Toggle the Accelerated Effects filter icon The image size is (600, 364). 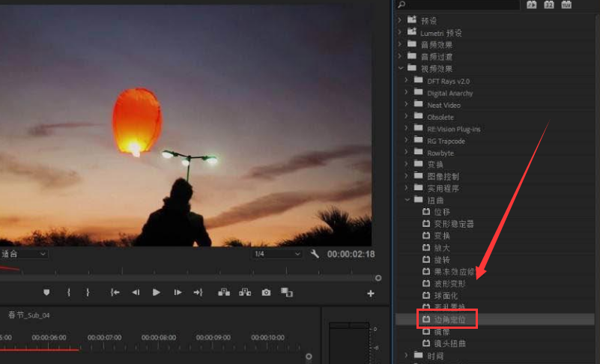532,4
